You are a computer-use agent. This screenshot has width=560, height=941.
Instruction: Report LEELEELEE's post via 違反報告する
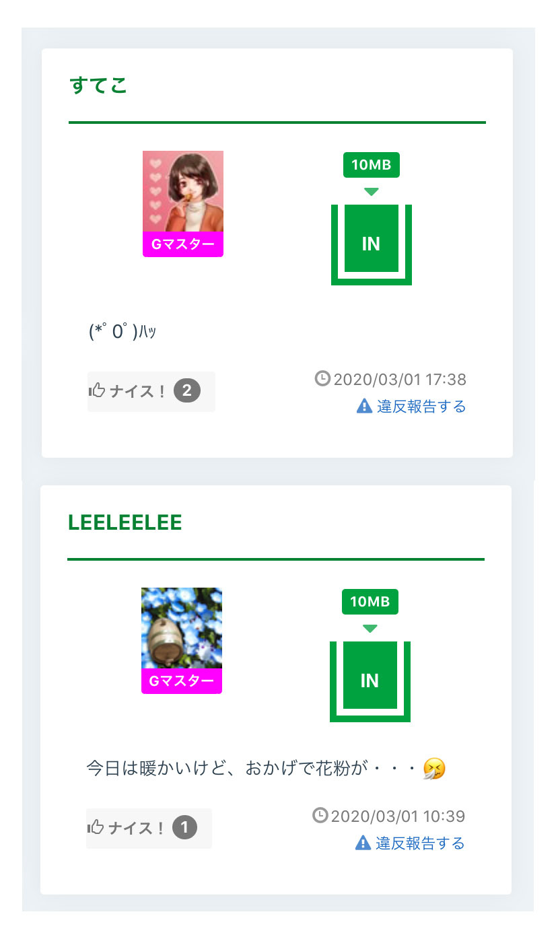point(419,843)
